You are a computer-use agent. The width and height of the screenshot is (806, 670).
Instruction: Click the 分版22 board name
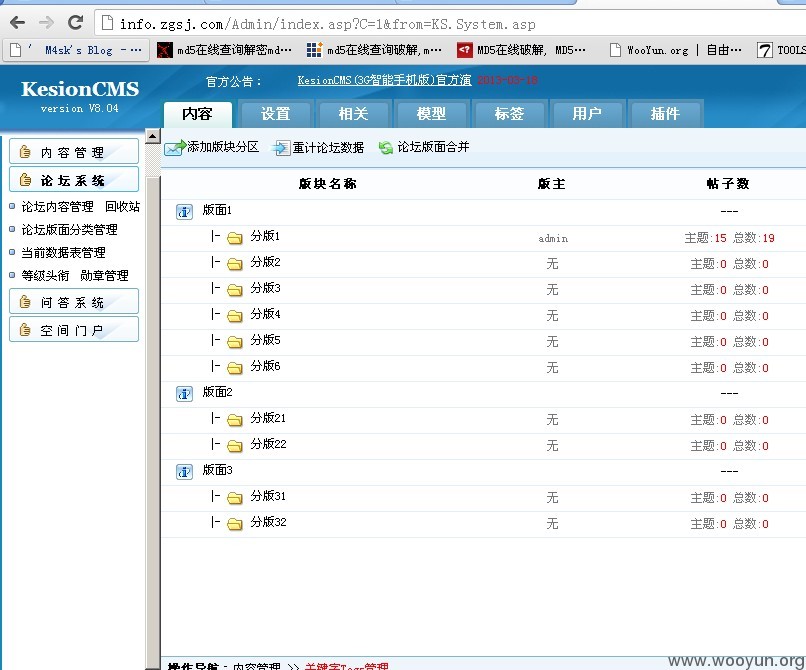(x=268, y=444)
